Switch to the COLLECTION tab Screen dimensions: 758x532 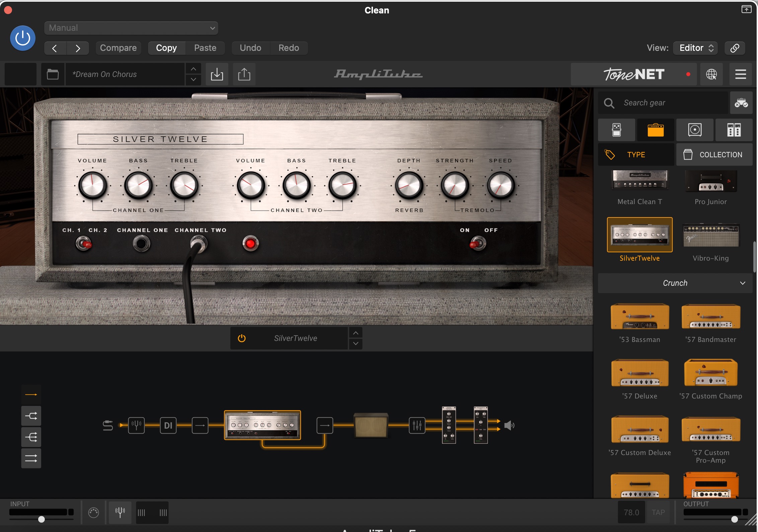pyautogui.click(x=714, y=155)
